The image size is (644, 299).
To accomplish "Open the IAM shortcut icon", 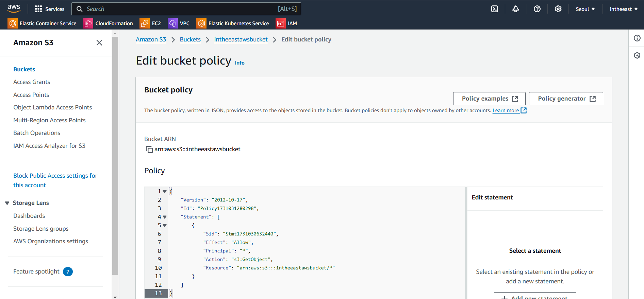I will click(x=281, y=23).
